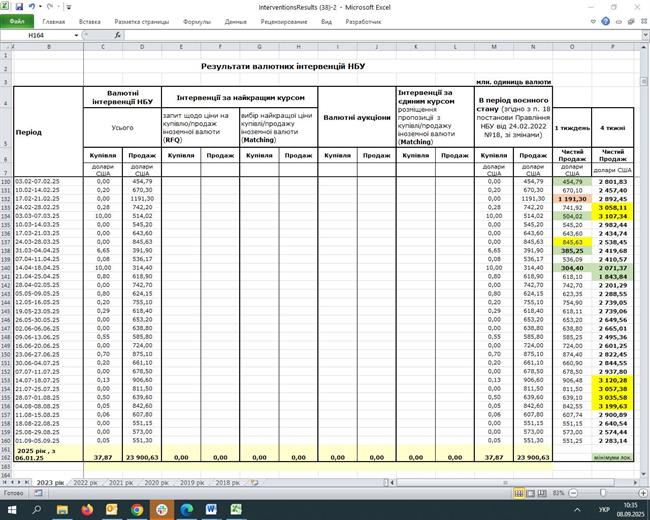The image size is (650, 520).
Task: Click the green cell 1 843,84
Action: click(x=612, y=277)
